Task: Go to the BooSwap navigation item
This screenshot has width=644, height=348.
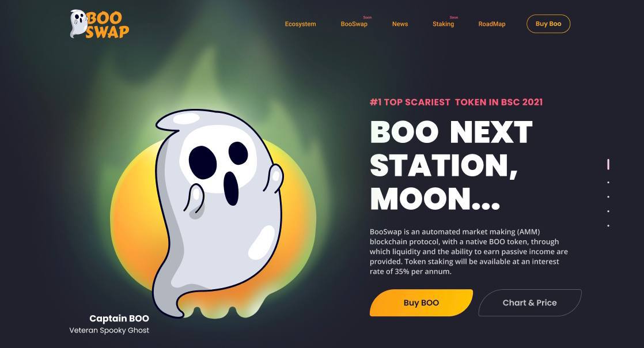Action: point(354,24)
